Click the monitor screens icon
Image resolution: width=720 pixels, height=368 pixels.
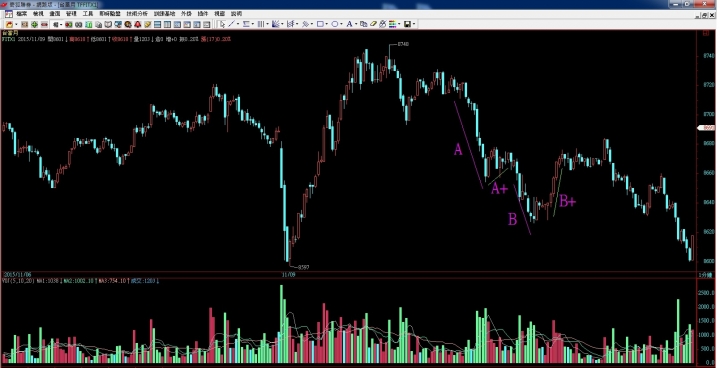[x=118, y=24]
